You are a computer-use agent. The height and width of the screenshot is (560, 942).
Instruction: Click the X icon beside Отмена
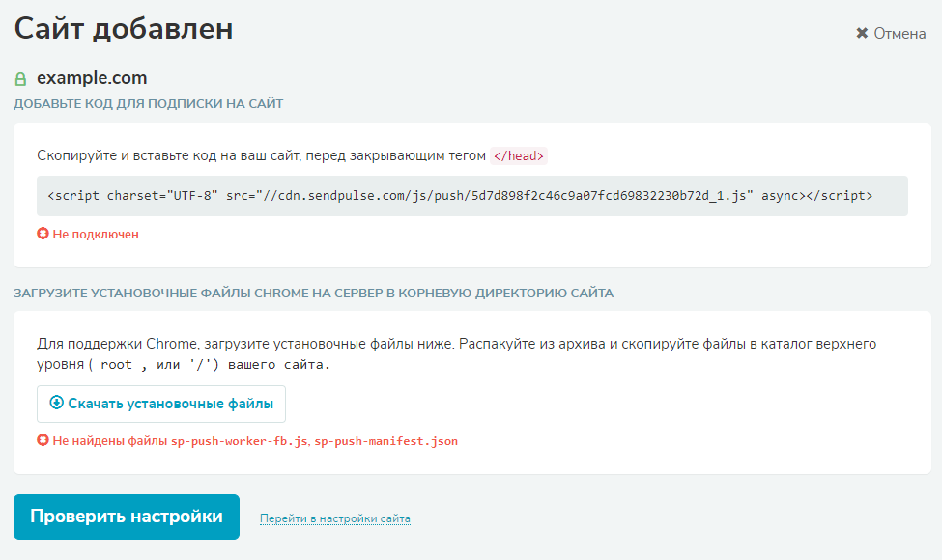tap(862, 33)
